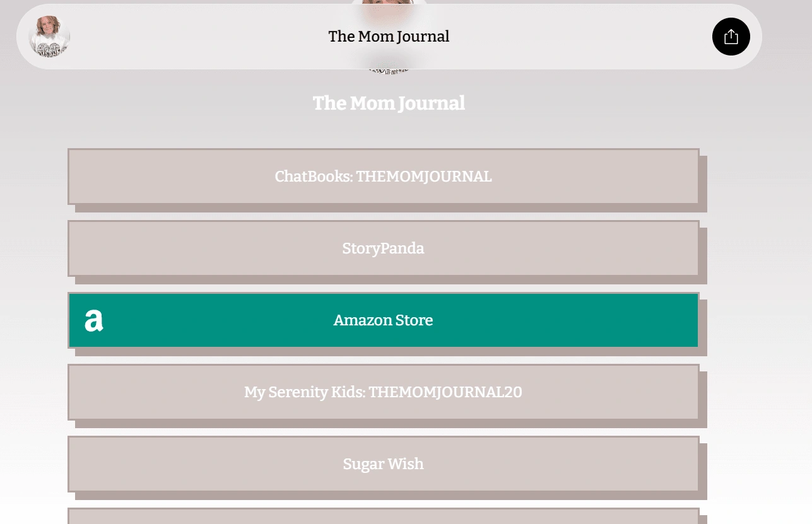Viewport: 812px width, 524px height.
Task: Click the Amazon 'a' logo icon
Action: tap(94, 320)
